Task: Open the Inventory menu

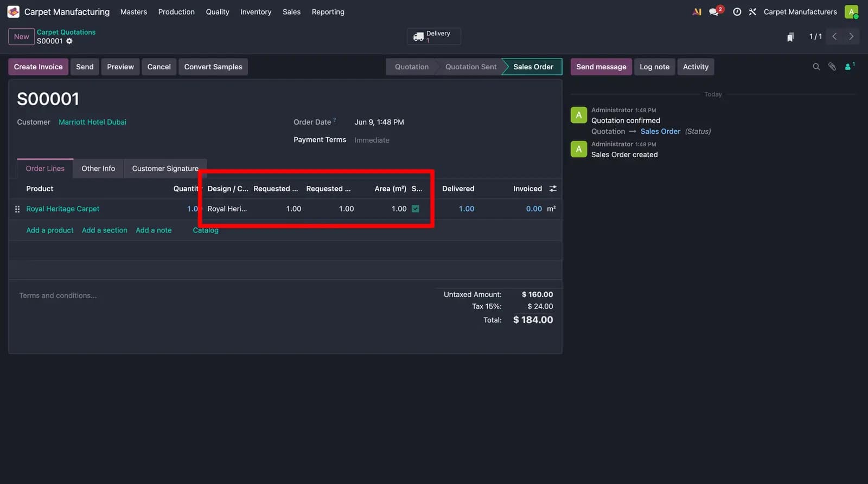Action: pos(256,11)
